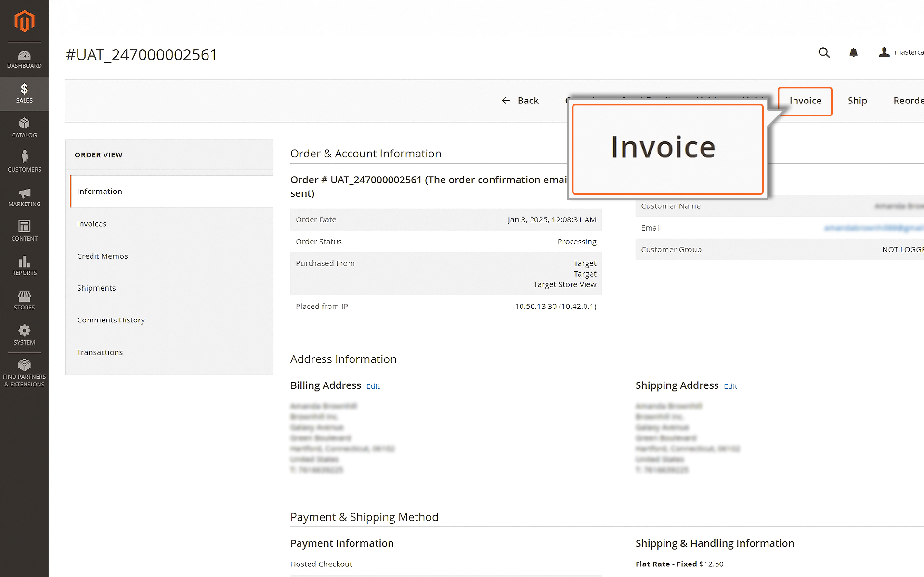
Task: Open the Stores sidebar menu
Action: click(x=24, y=300)
